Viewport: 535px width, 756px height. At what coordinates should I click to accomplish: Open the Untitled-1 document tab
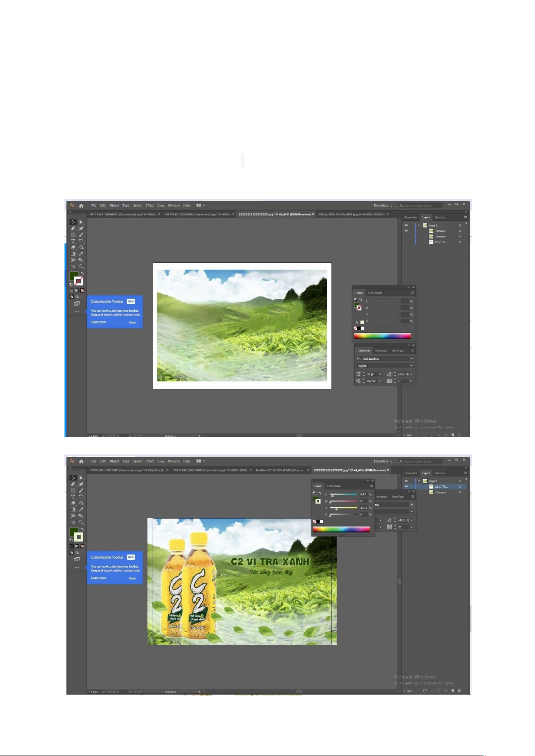[280, 470]
